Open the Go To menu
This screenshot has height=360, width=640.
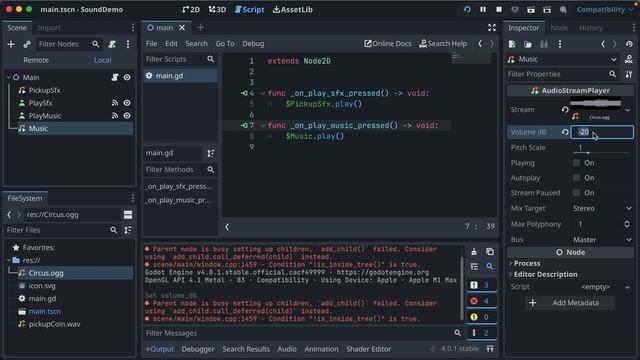(225, 44)
